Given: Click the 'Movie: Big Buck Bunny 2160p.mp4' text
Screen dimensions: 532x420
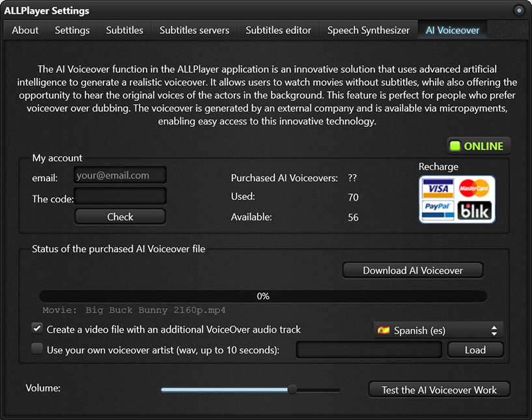Looking at the screenshot, I should pyautogui.click(x=133, y=310).
